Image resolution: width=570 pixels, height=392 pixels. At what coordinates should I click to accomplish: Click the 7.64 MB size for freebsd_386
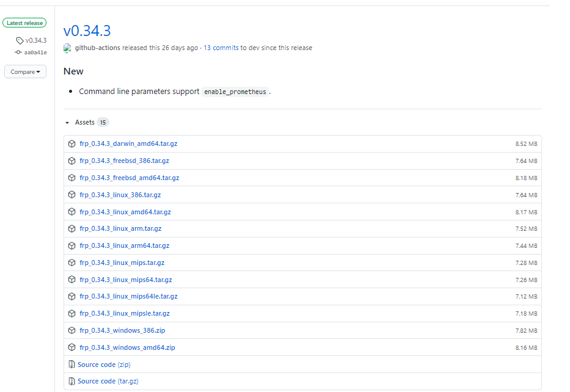tap(526, 161)
